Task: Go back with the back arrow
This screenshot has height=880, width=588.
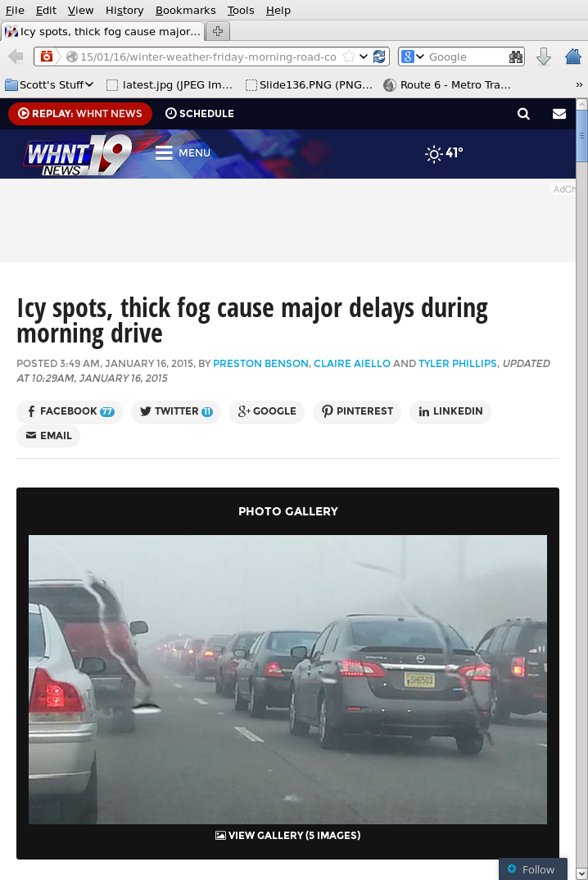Action: pyautogui.click(x=16, y=57)
